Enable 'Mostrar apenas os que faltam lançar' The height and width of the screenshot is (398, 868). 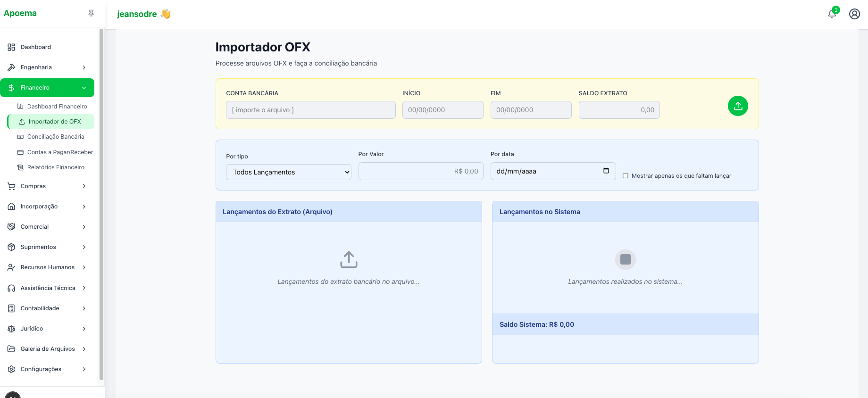pyautogui.click(x=626, y=176)
